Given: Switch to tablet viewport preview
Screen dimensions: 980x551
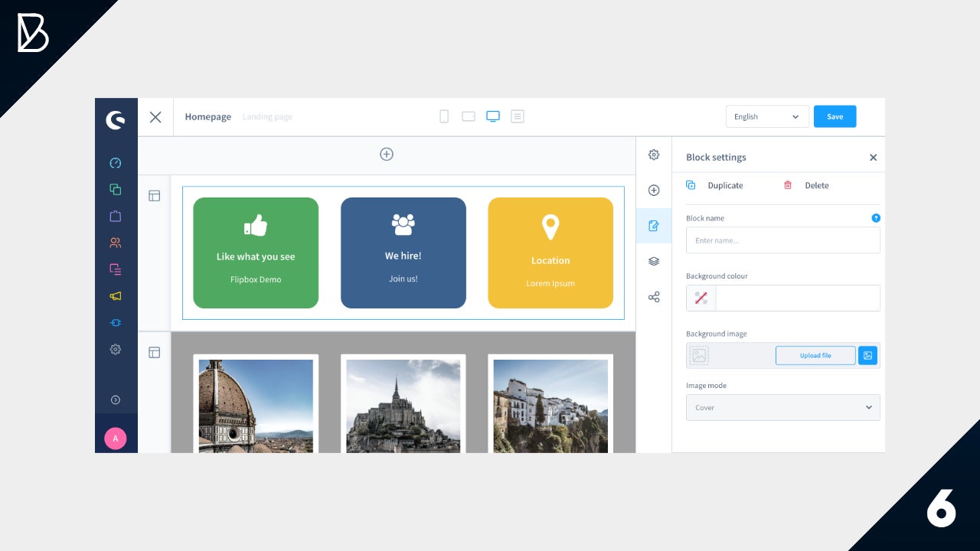Looking at the screenshot, I should tap(469, 116).
